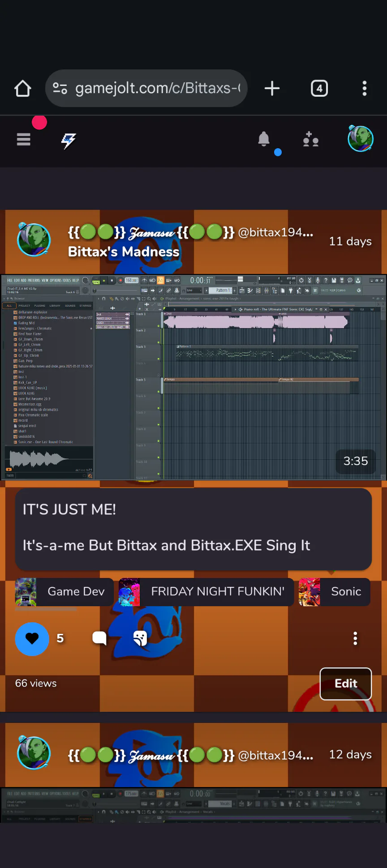Open the friends list icon
Viewport: 387px width, 868px height.
coord(310,140)
